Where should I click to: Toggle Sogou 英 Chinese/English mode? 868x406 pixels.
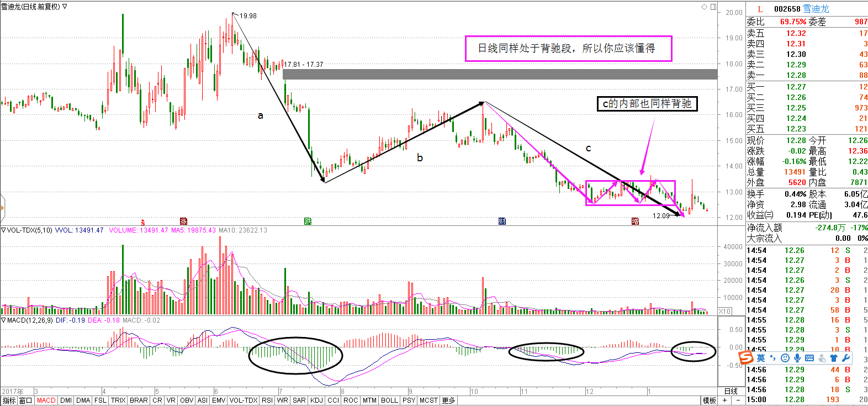click(x=761, y=358)
